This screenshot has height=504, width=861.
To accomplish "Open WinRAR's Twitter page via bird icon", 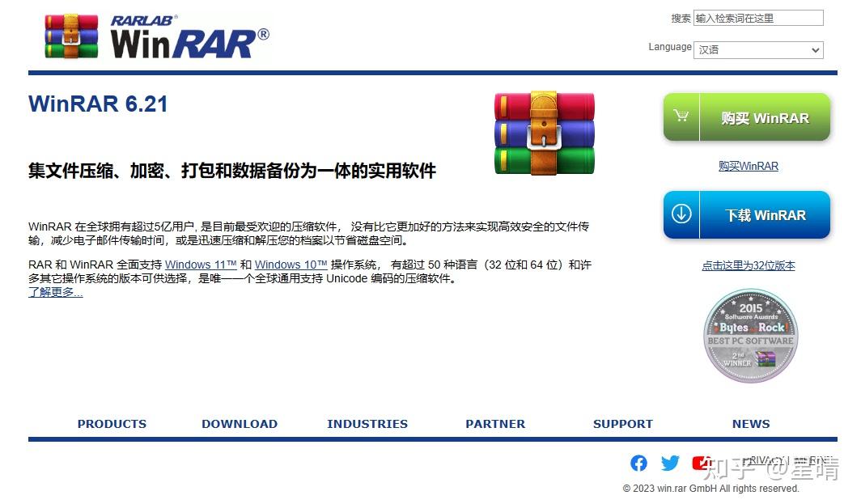I will pyautogui.click(x=670, y=463).
